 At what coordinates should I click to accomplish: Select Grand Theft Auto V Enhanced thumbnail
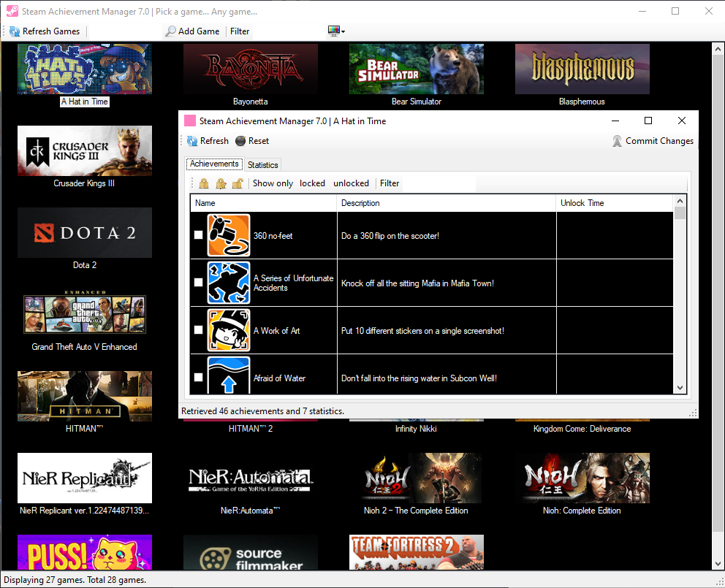[85, 313]
